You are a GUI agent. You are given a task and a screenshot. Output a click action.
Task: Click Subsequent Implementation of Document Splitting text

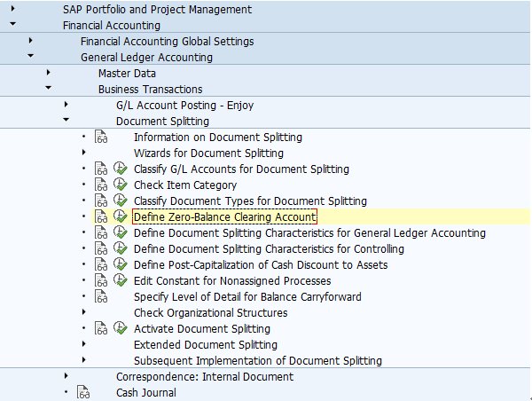258,360
